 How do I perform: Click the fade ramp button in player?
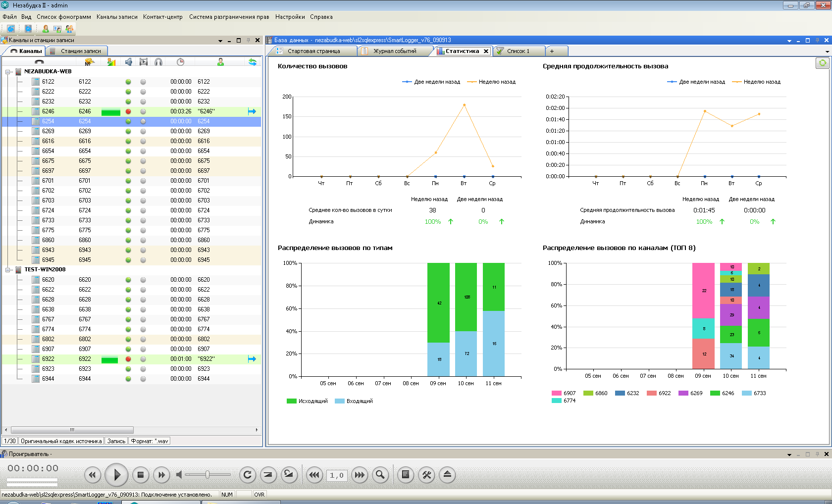point(268,475)
